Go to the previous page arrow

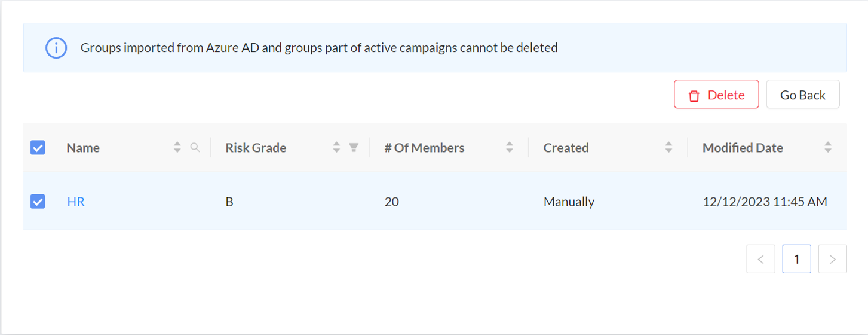[760, 259]
